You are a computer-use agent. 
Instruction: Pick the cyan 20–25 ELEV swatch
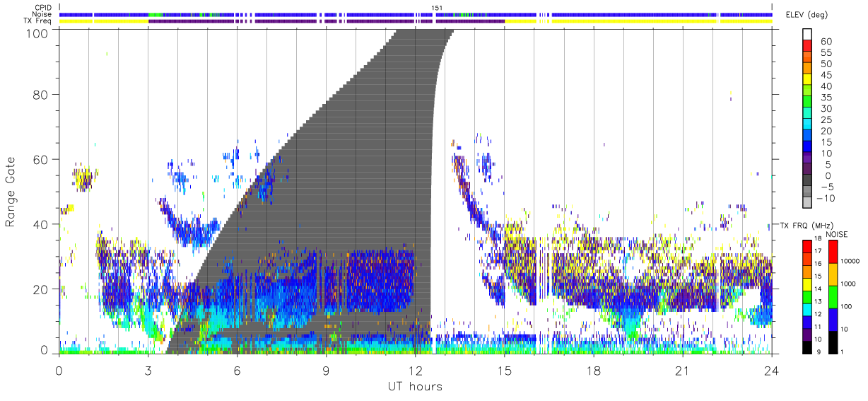coord(807,124)
